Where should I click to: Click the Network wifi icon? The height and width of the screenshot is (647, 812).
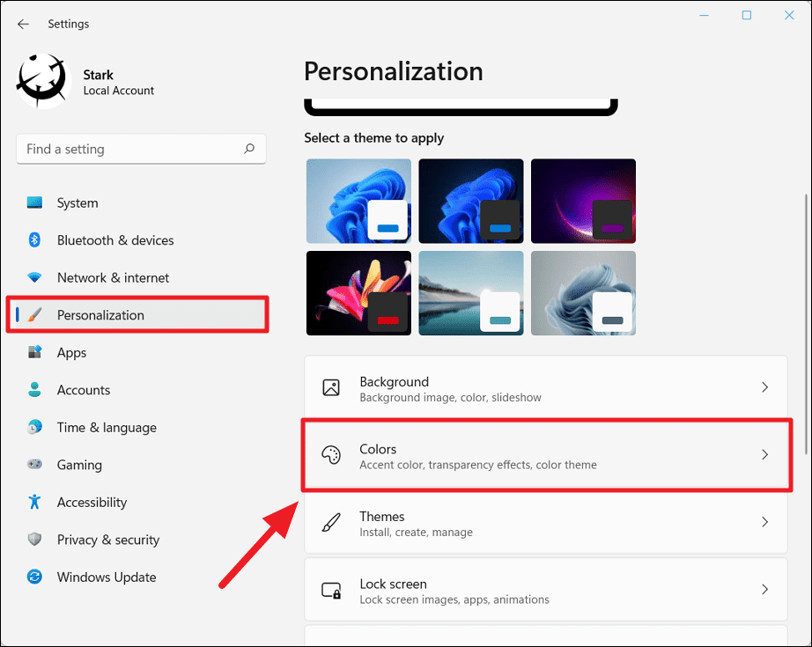(x=34, y=277)
